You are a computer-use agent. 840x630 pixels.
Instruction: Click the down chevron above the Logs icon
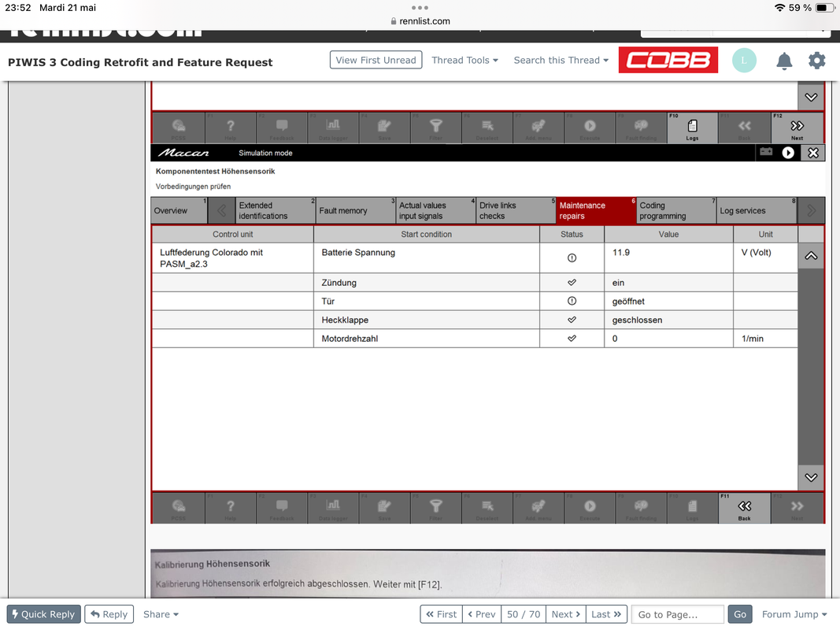pyautogui.click(x=811, y=97)
